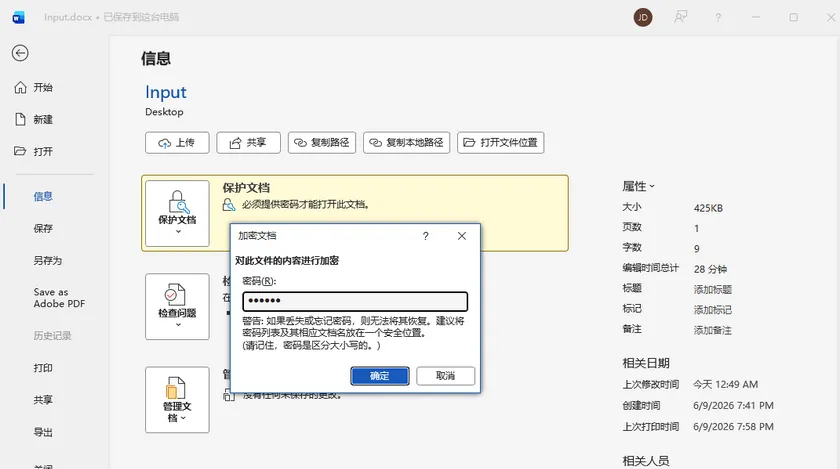Viewport: 840px width, 469px height.
Task: Switch to the 信息 tab
Action: 43,196
